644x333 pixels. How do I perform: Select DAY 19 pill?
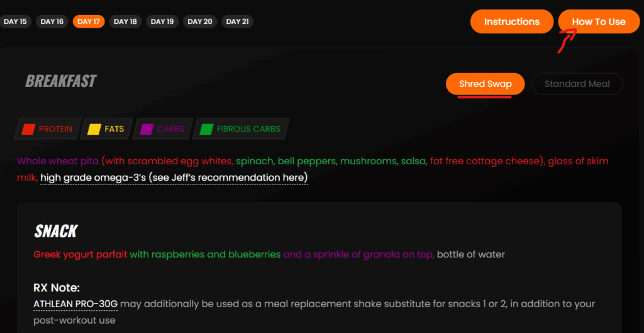[x=162, y=22]
